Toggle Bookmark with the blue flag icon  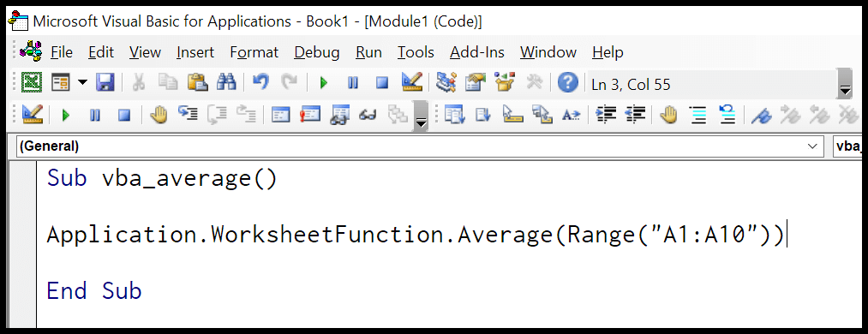[761, 115]
